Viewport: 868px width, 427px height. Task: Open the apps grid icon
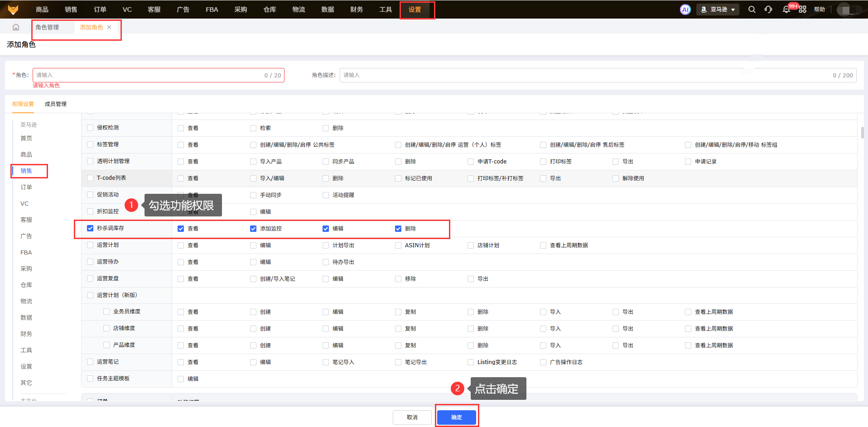click(x=802, y=10)
